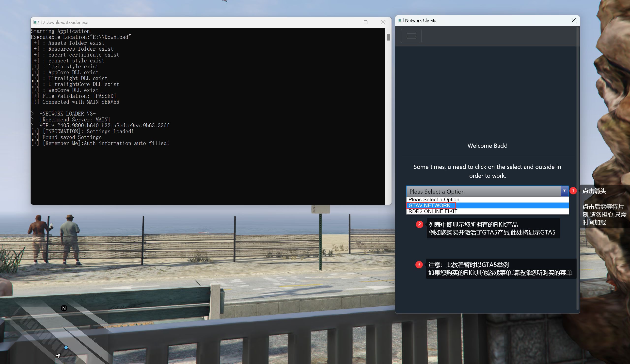Click the red numbered marker 2
Viewport: 630px width, 364px height.
[419, 224]
